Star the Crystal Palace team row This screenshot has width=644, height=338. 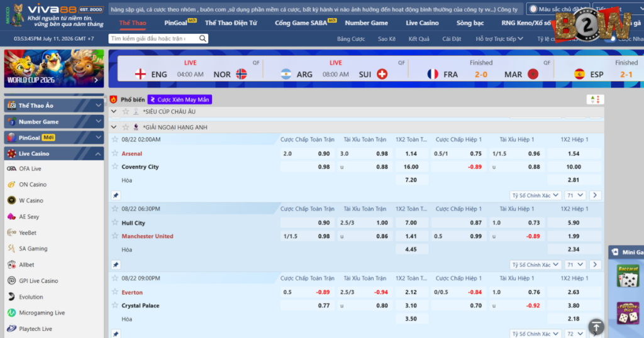115,305
